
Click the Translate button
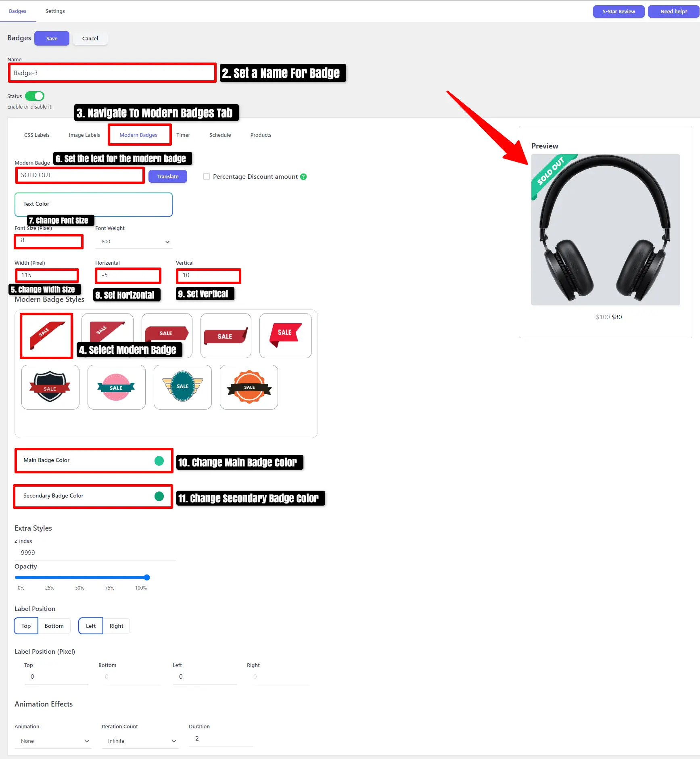pos(168,177)
